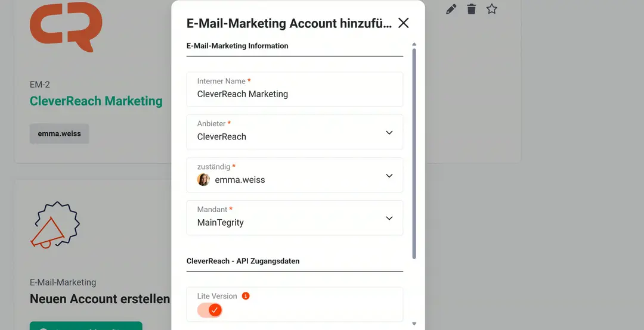The height and width of the screenshot is (330, 644).
Task: Click the Interner Name input field
Action: (295, 89)
